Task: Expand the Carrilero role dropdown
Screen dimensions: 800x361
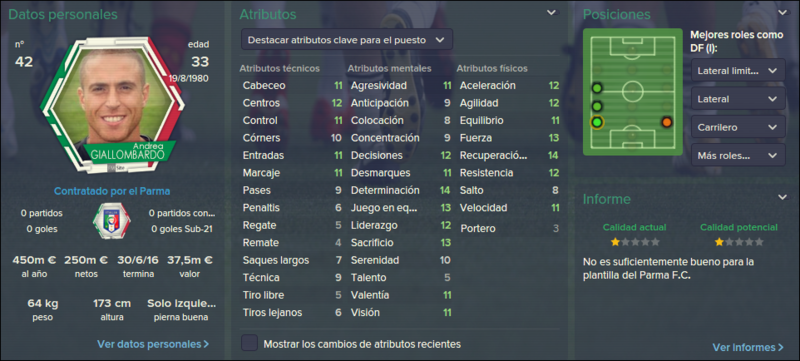Action: [738, 127]
